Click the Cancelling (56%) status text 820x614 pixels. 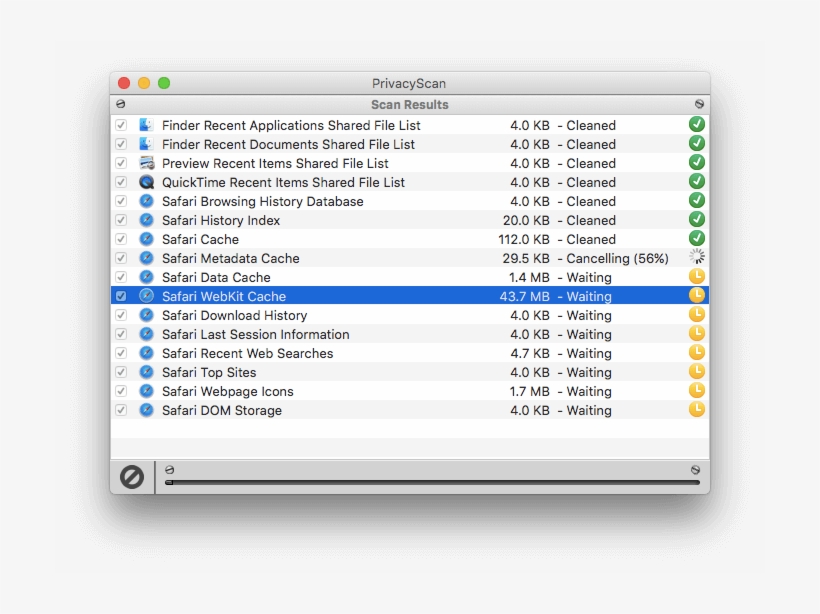617,258
